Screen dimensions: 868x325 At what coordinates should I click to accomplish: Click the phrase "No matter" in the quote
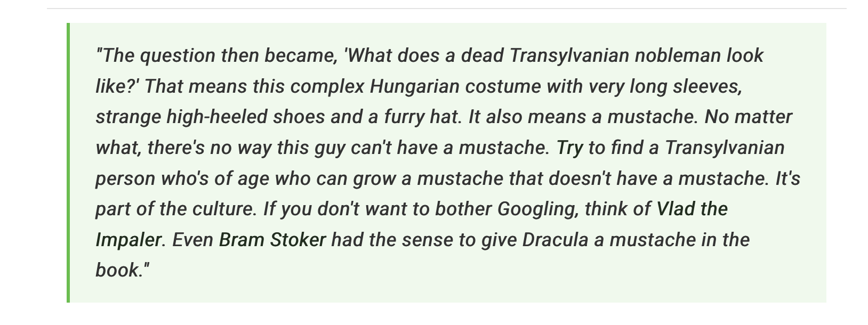(748, 117)
